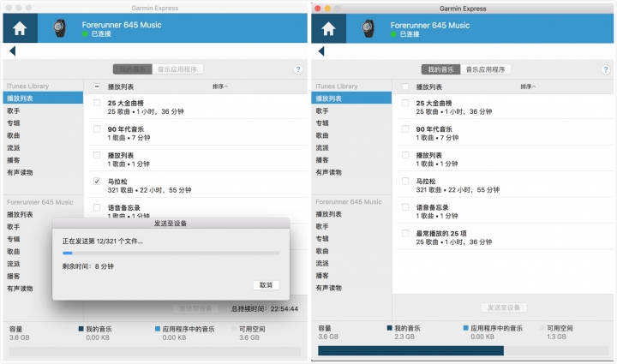The width and height of the screenshot is (617, 364).
Task: Switch to 我的音乐 tab in right window
Action: 441,70
